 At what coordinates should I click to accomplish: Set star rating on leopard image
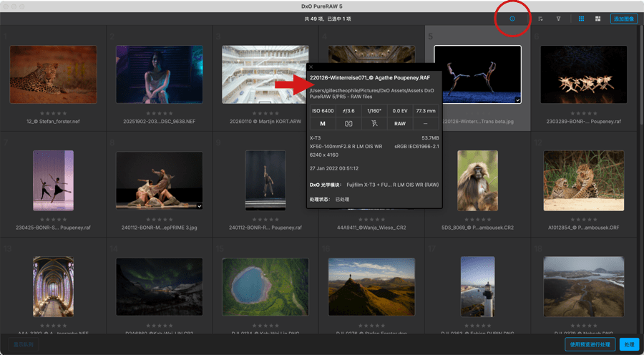coord(53,113)
